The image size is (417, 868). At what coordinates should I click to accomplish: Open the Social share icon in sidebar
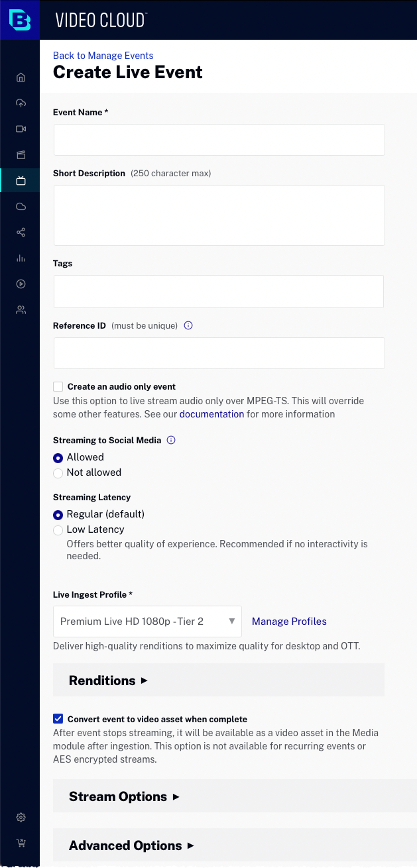tap(21, 233)
